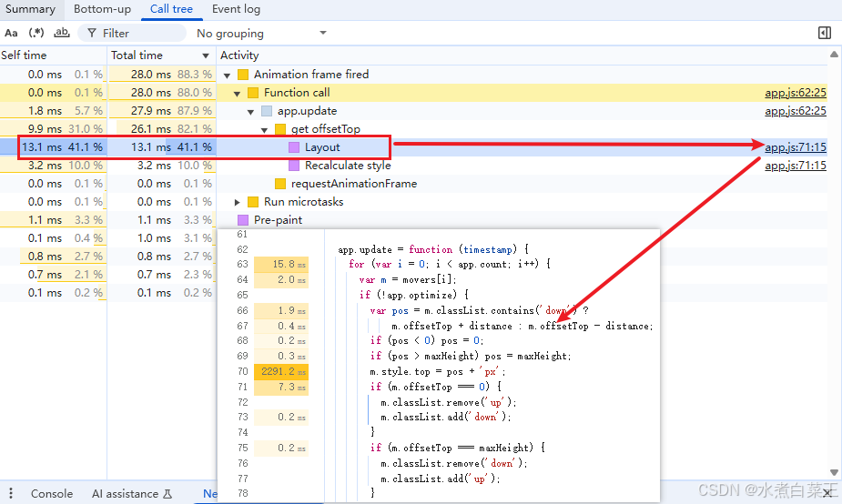Click the Filter input field
Image resolution: width=842 pixels, height=504 pixels.
coord(132,34)
